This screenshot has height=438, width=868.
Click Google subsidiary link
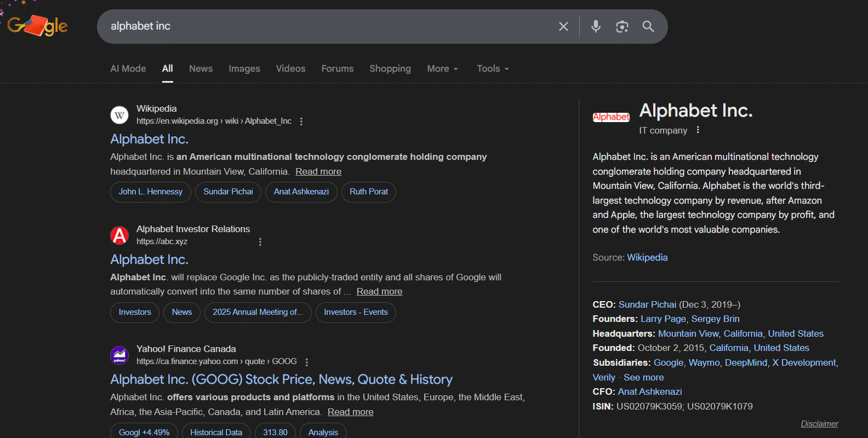tap(669, 362)
